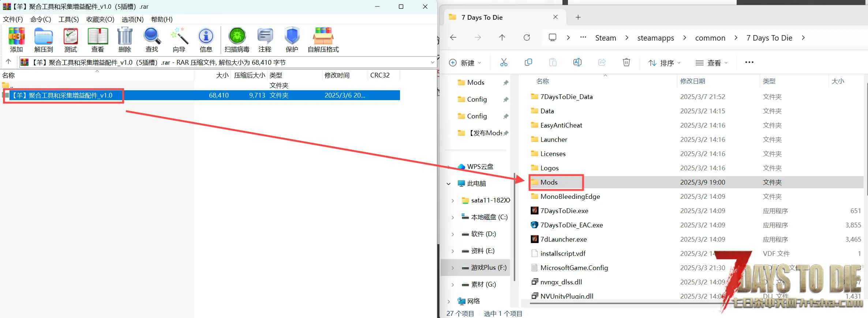Add a new Explorer tab
This screenshot has width=868, height=318.
[578, 17]
